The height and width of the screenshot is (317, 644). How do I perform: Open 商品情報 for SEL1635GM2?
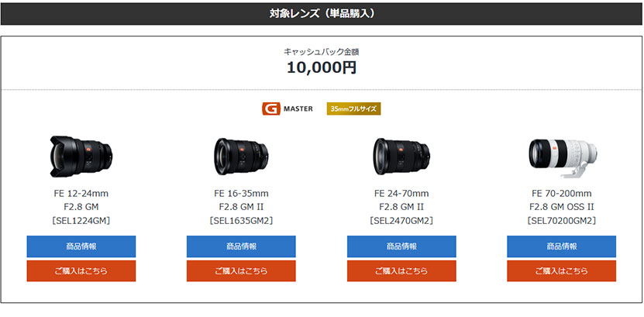(x=241, y=246)
